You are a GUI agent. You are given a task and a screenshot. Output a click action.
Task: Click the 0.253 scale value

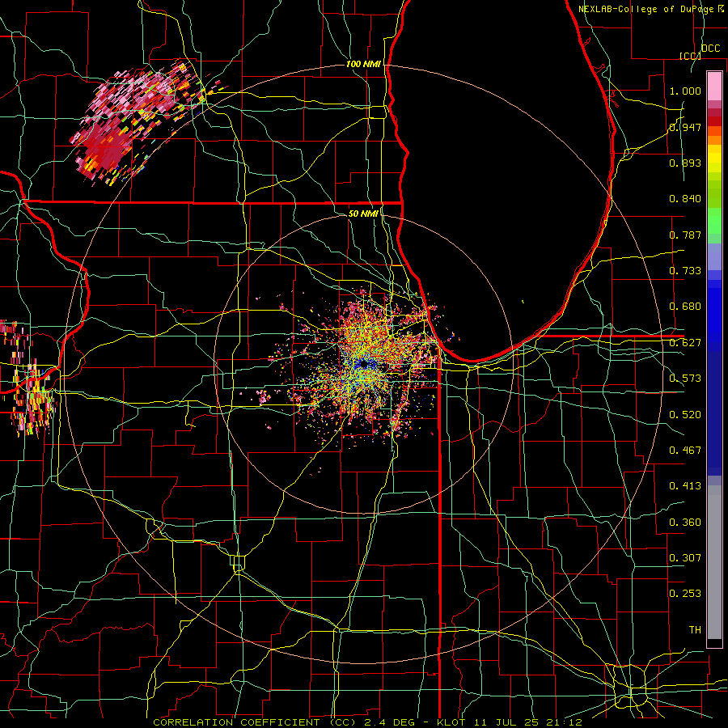pos(685,594)
